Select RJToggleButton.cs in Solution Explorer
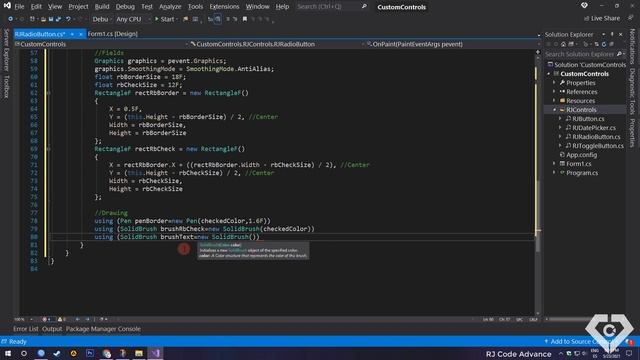This screenshot has width=640, height=360. point(598,146)
